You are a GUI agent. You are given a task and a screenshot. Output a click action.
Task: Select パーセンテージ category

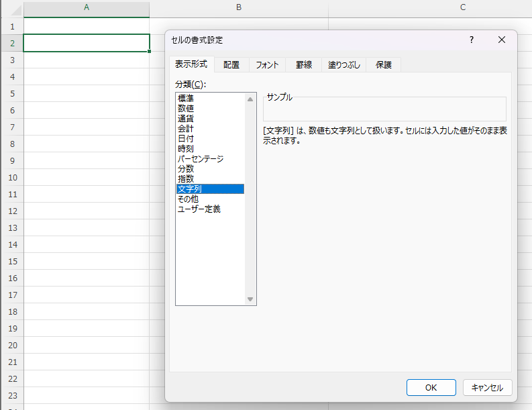(x=211, y=158)
